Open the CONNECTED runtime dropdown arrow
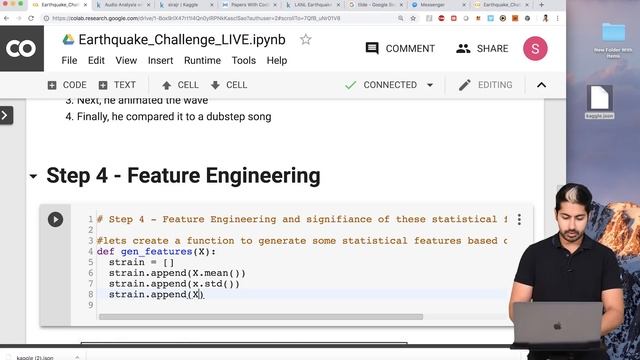 [x=430, y=85]
